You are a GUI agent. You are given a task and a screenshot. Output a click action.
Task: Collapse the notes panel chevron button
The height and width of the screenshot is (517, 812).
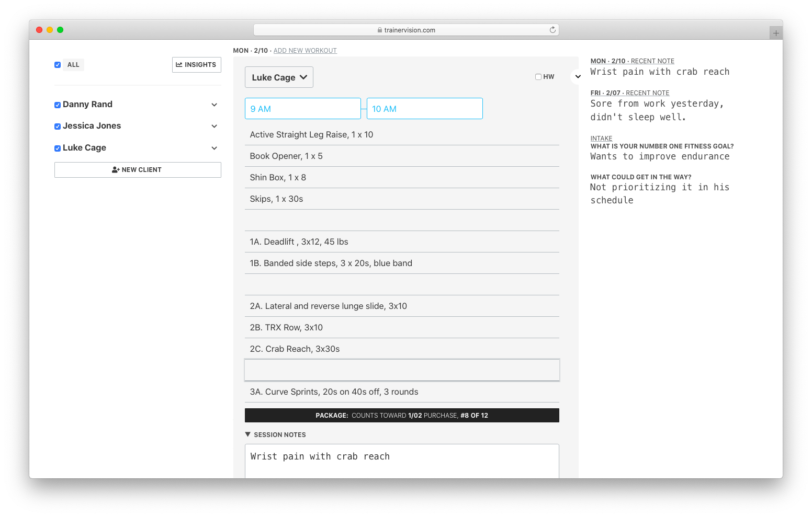tap(578, 77)
